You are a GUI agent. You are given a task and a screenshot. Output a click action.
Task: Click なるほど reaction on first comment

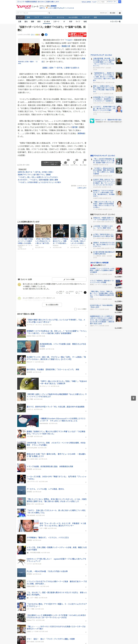[70, 292]
